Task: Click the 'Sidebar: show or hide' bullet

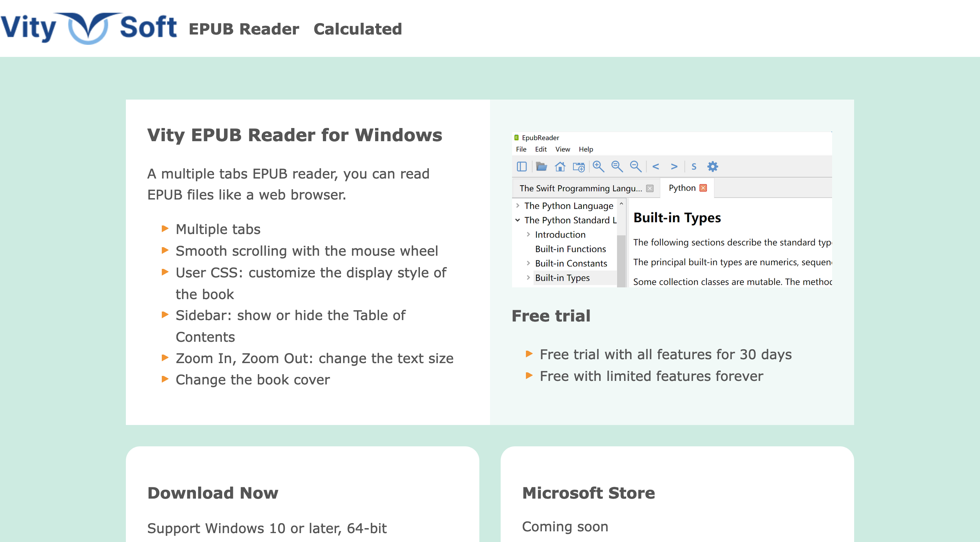Action: [290, 326]
